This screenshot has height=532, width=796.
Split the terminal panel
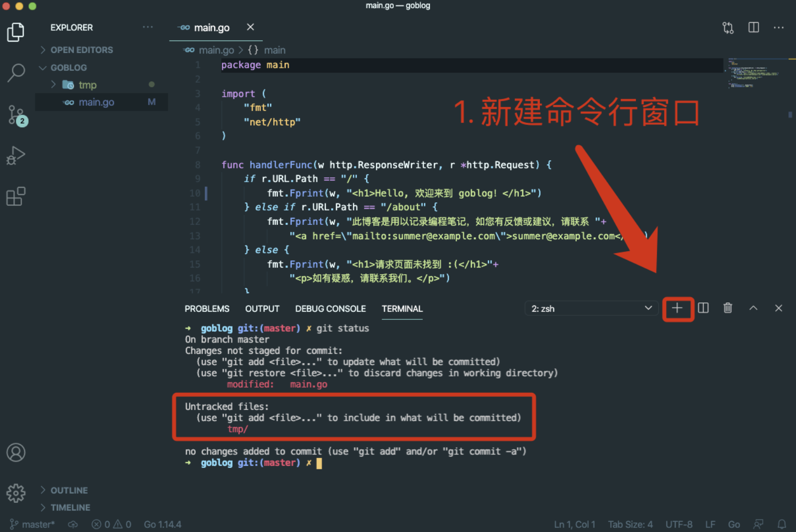[x=703, y=308]
